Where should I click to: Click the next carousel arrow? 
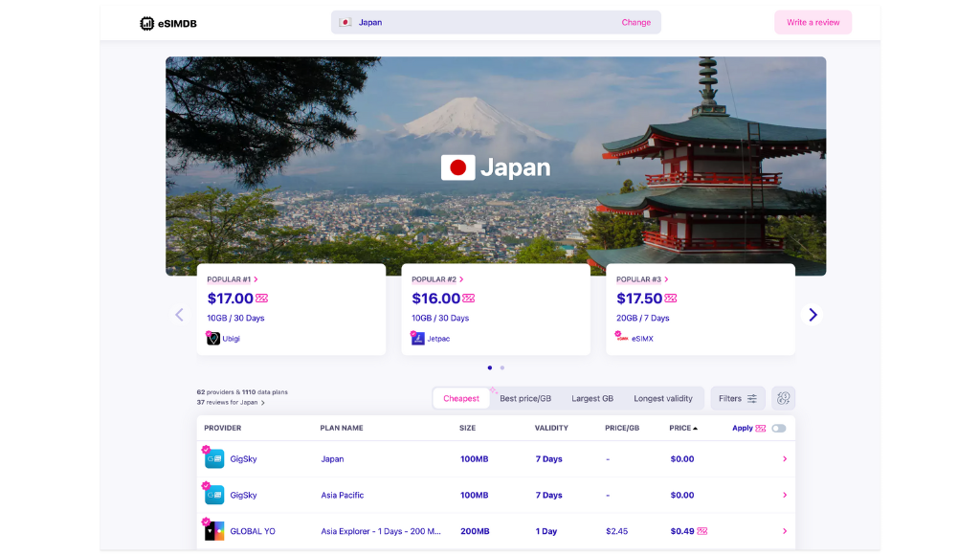pos(813,315)
